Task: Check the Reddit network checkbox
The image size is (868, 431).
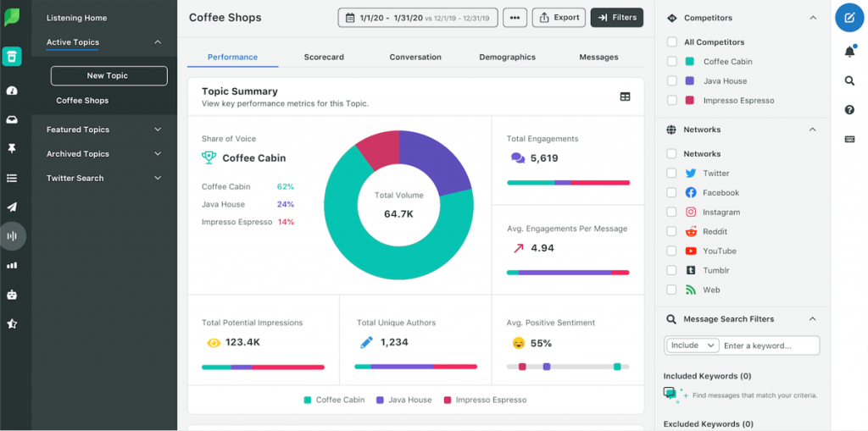Action: 671,231
